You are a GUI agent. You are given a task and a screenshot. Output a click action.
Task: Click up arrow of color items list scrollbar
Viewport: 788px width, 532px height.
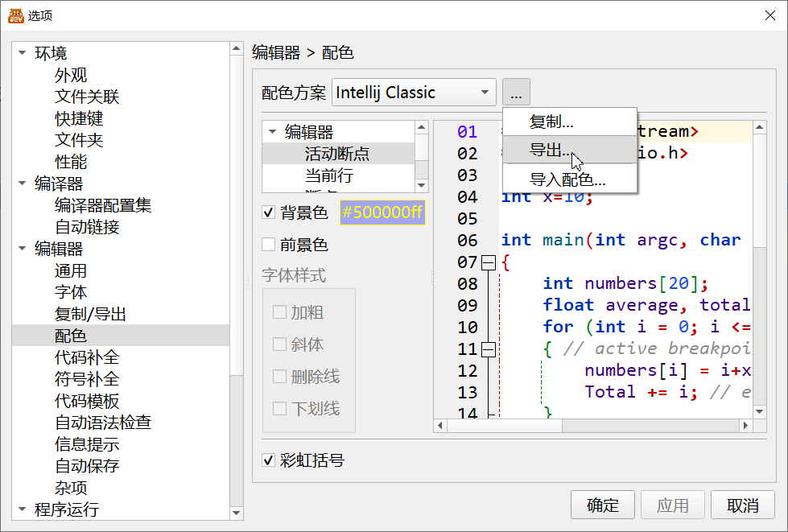point(422,127)
